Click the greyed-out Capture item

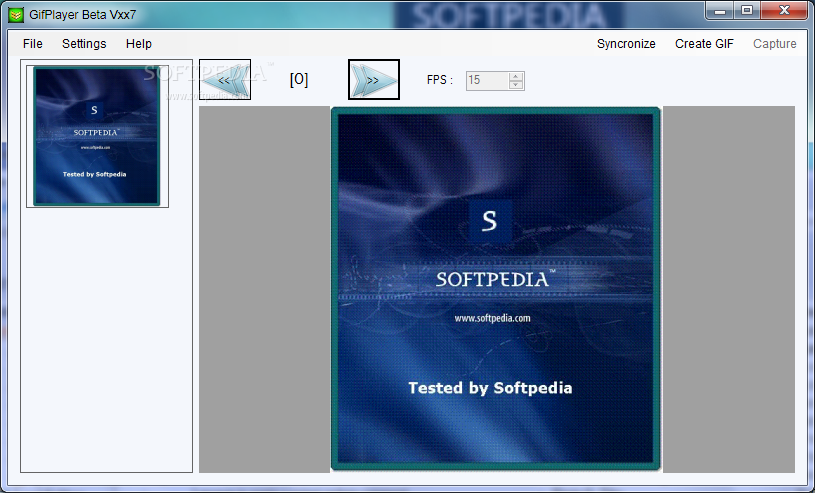(774, 44)
